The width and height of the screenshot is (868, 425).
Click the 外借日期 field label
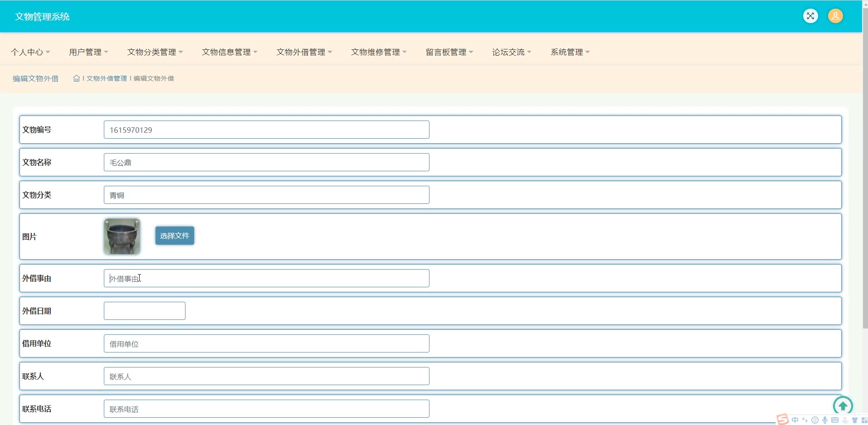pyautogui.click(x=37, y=311)
